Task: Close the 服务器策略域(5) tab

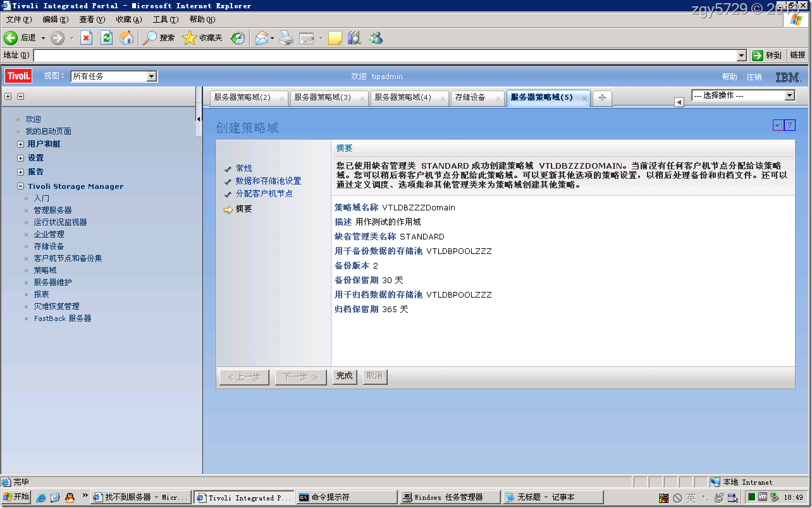Action: click(583, 98)
